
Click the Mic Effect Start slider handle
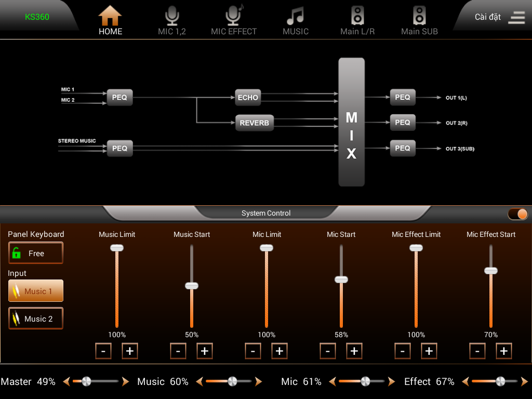click(490, 270)
